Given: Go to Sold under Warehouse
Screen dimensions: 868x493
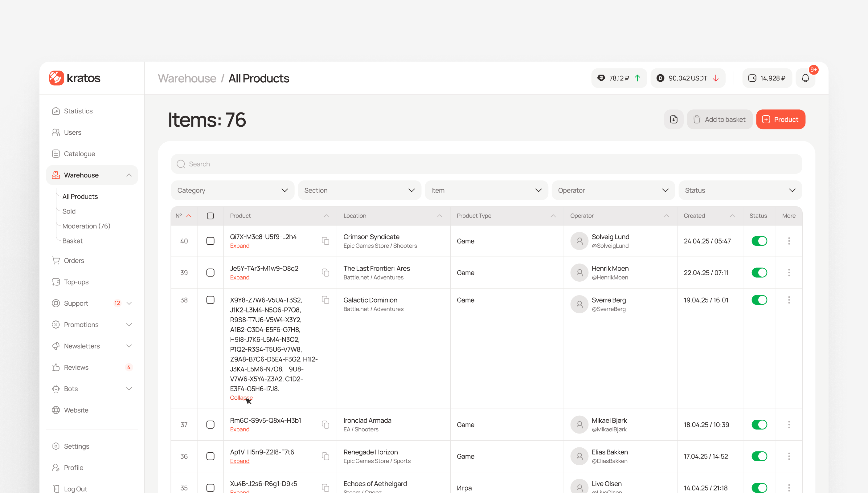Looking at the screenshot, I should click(x=69, y=211).
